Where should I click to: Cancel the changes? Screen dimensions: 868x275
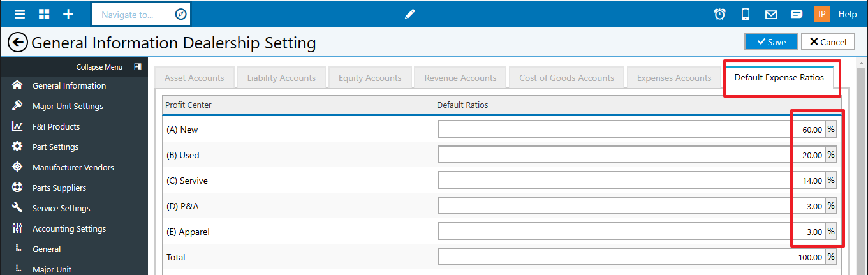click(828, 41)
